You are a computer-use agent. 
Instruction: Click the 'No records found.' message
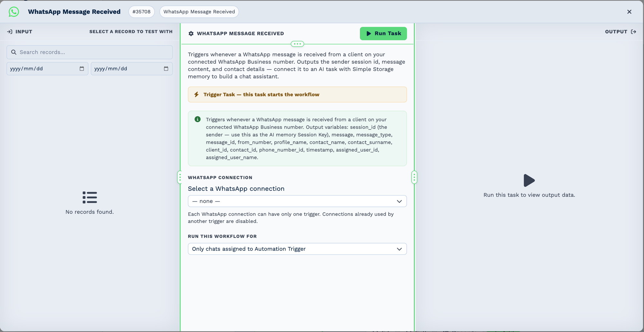pos(90,212)
